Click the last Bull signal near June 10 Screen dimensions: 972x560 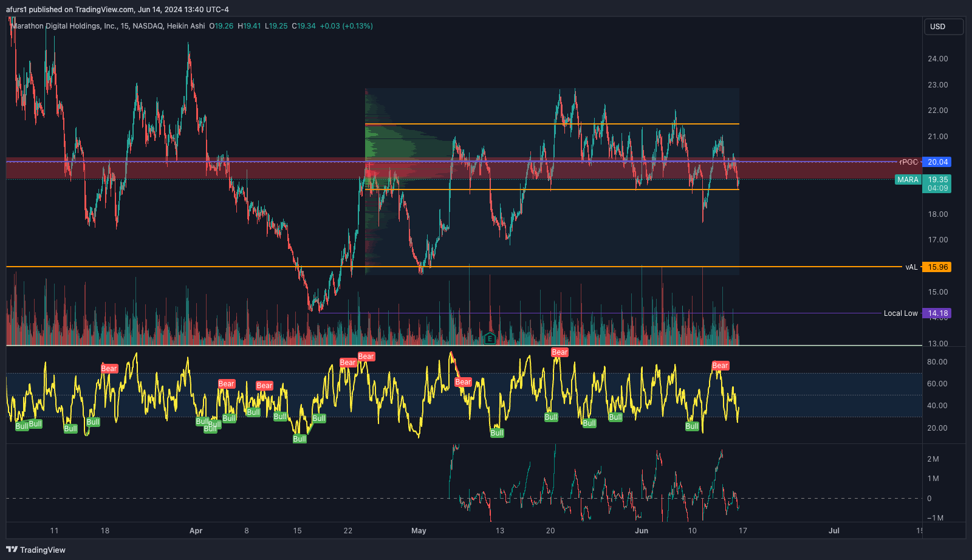692,426
